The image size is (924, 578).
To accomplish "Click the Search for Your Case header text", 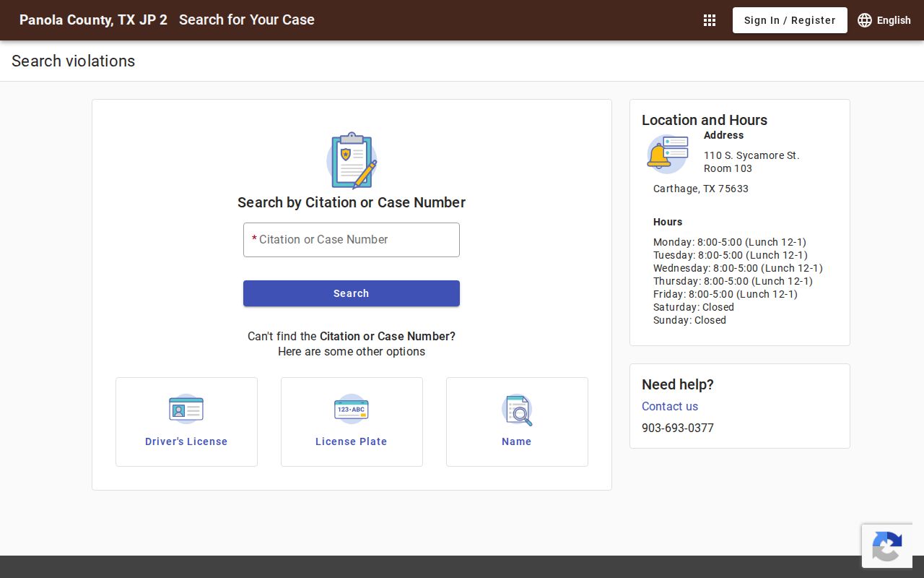I will coord(247,20).
